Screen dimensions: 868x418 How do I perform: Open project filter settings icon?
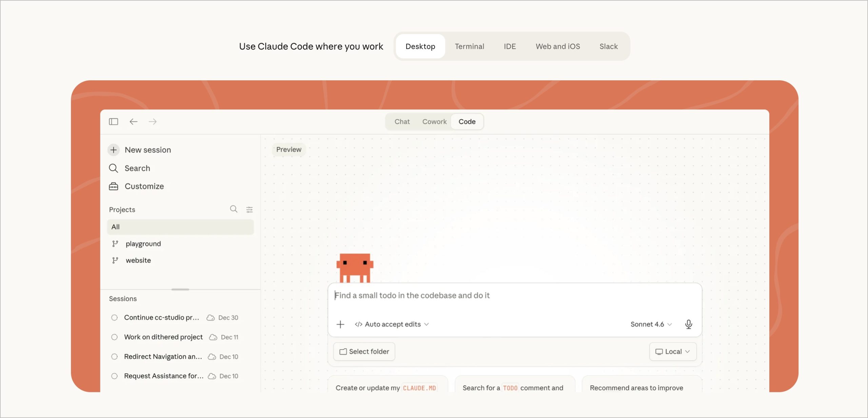[x=250, y=209]
